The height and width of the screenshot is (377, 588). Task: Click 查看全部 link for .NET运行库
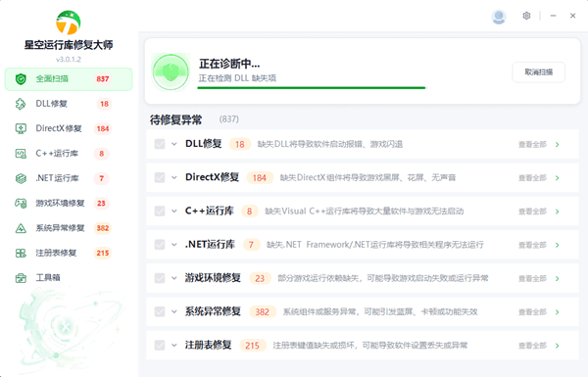(532, 245)
